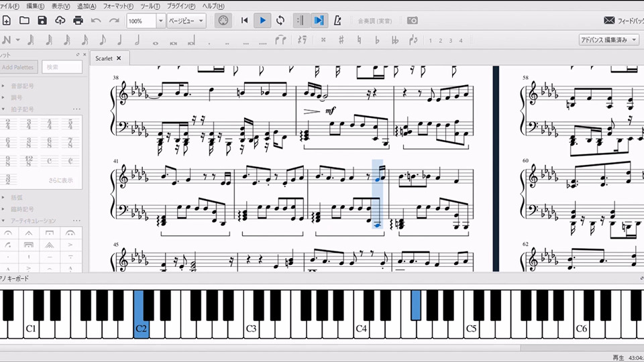Open workspace selection dropdown
Viewport: 644px width, 362px height.
(x=608, y=40)
